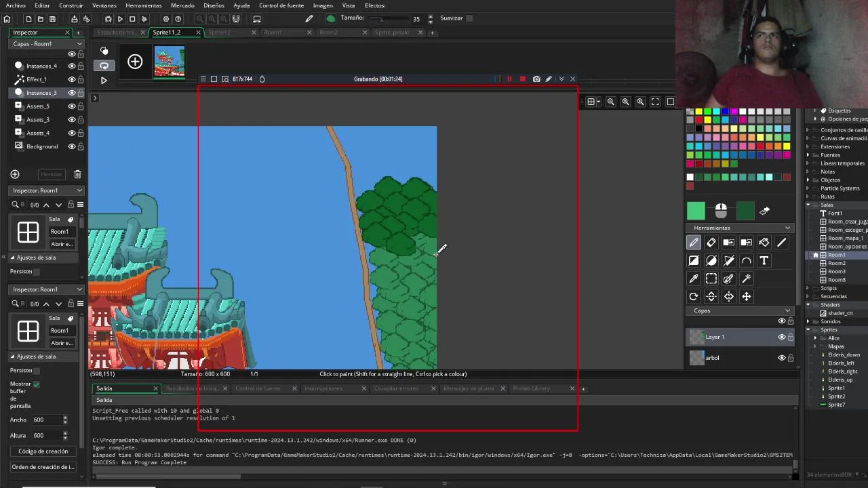Toggle Mostrar buffer de pantalla checkbox
The image size is (868, 488).
pos(37,384)
